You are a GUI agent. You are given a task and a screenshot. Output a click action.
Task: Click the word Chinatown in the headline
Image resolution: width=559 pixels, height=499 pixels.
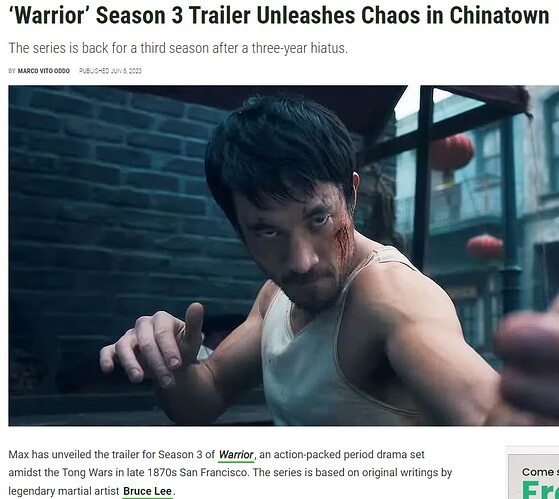coord(499,16)
